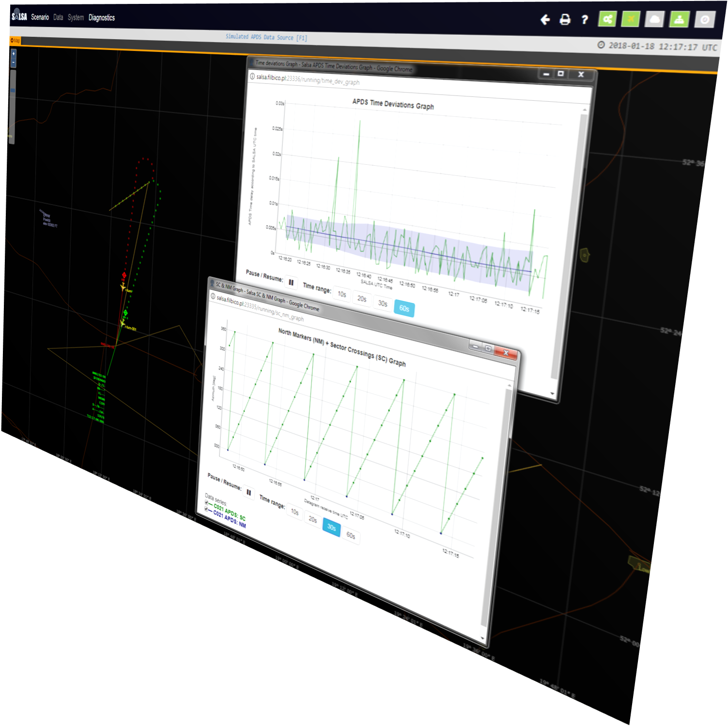Click the Simulated APDS Data Source [F1] label
Viewport: 728px width, 726px height.
(x=266, y=37)
